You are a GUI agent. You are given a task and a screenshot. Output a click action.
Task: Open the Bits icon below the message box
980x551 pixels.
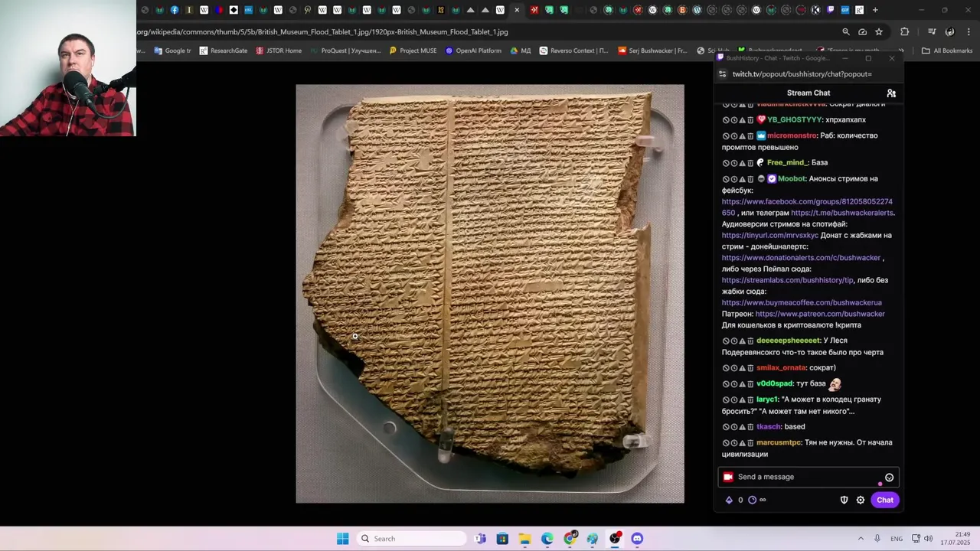(729, 500)
